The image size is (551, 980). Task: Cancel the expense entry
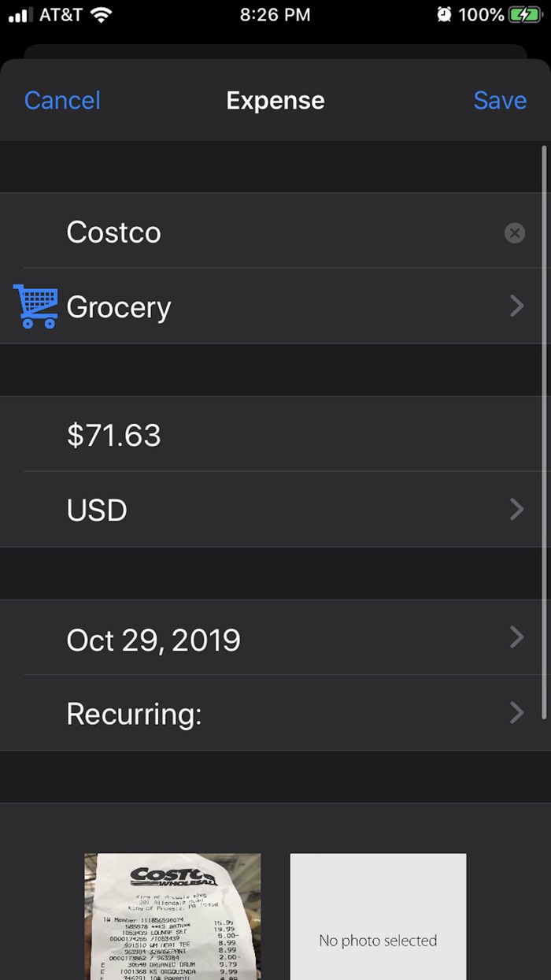coord(62,101)
